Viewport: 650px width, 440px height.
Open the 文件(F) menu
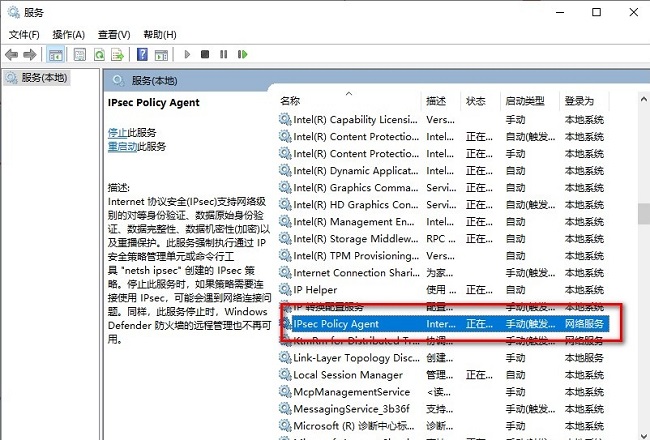click(24, 34)
